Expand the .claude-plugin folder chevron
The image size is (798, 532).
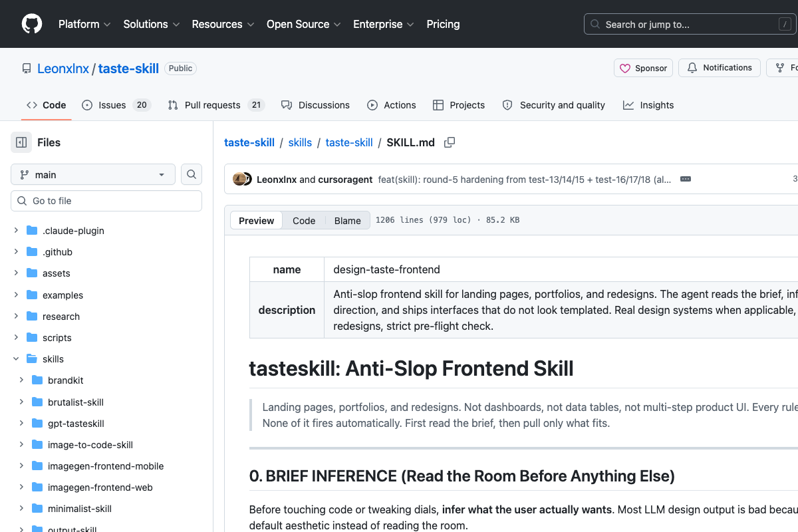(x=16, y=231)
